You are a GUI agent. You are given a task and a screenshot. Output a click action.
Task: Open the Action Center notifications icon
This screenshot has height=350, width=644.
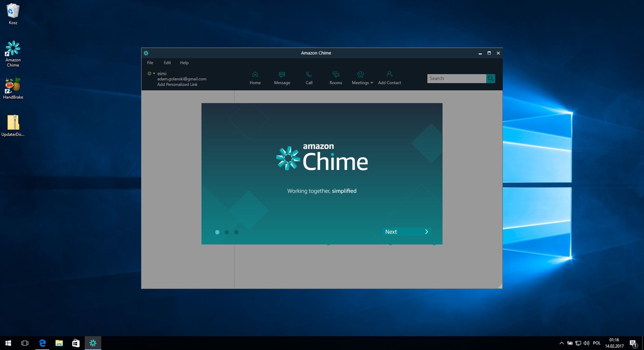click(x=633, y=343)
